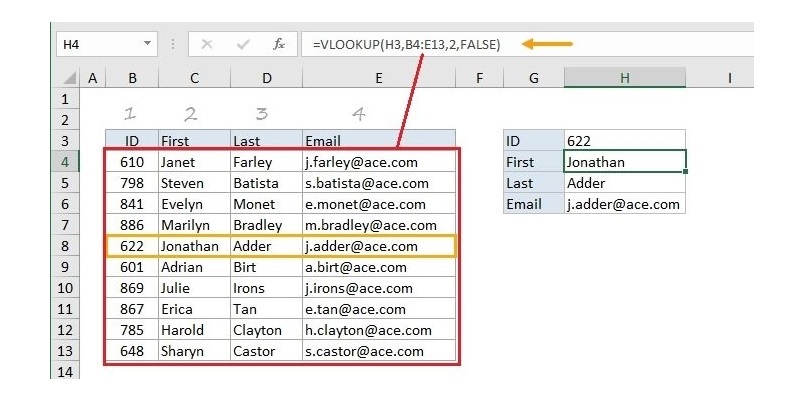Select column F header
This screenshot has height=405, width=800.
479,78
